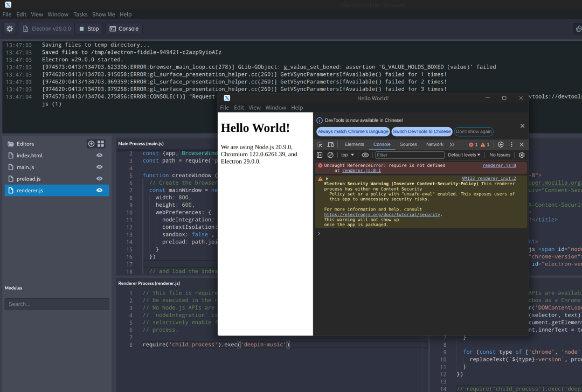This screenshot has height=392, width=582.
Task: Open DevTools settings gear
Action: 500,144
